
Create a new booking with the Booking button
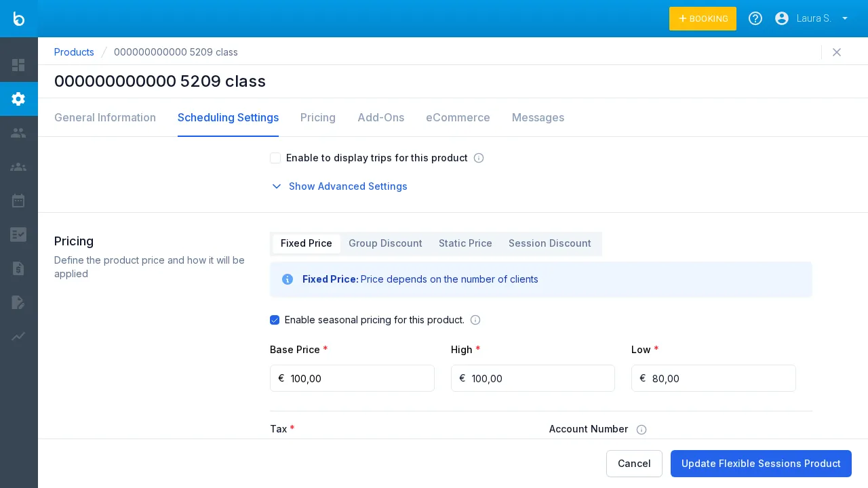coord(703,18)
